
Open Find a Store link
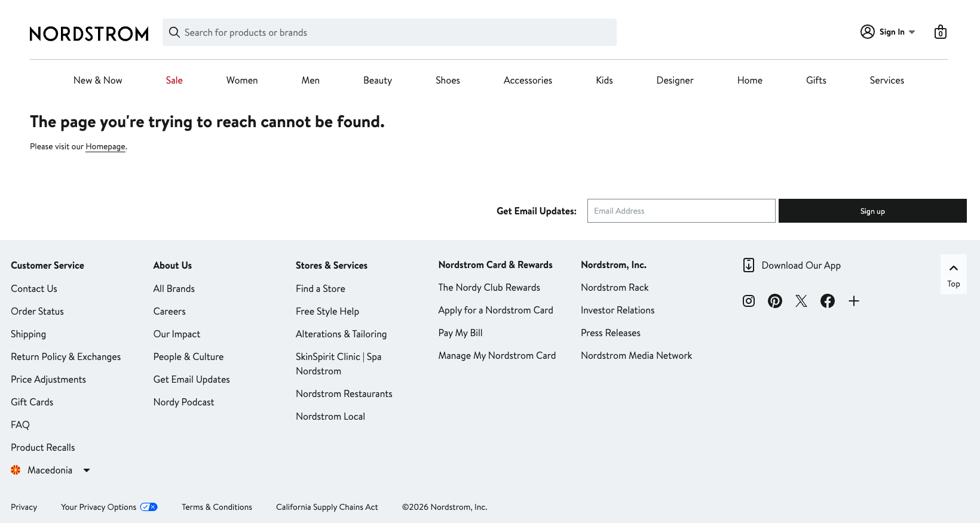click(320, 288)
